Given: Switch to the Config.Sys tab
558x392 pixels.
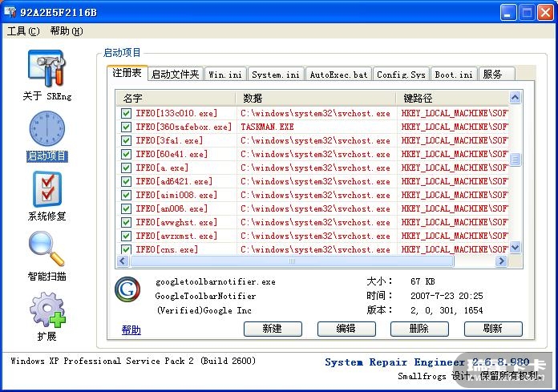Looking at the screenshot, I should (x=401, y=75).
